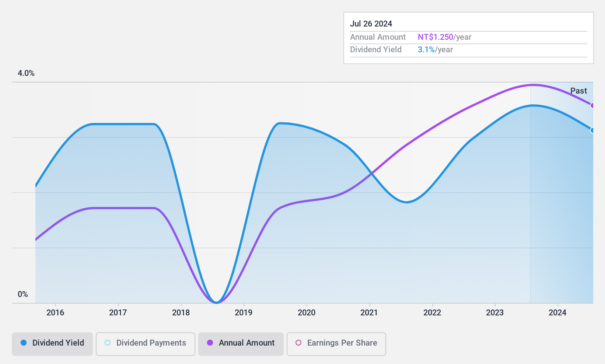
Task: Click the 2017 x-axis label
Action: pos(118,313)
